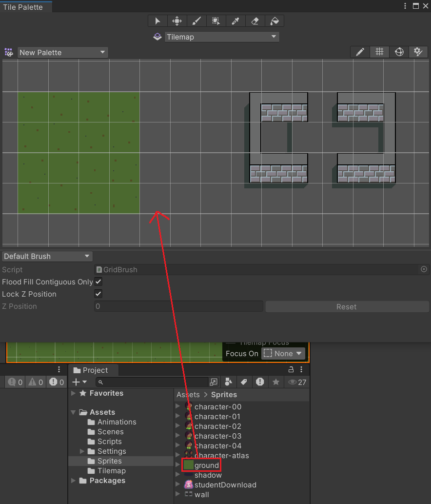Open Search by Label filter
Image resolution: width=431 pixels, height=504 pixels.
[244, 382]
